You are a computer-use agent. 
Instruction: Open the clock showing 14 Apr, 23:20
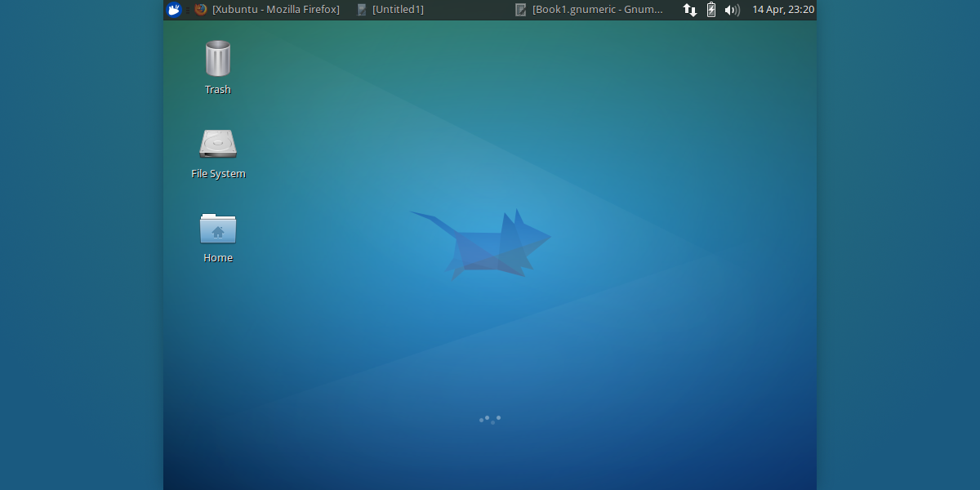pos(783,10)
